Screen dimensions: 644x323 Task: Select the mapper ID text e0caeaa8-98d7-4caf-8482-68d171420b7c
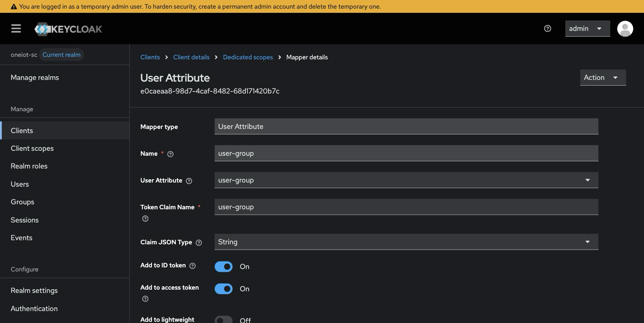pyautogui.click(x=210, y=91)
